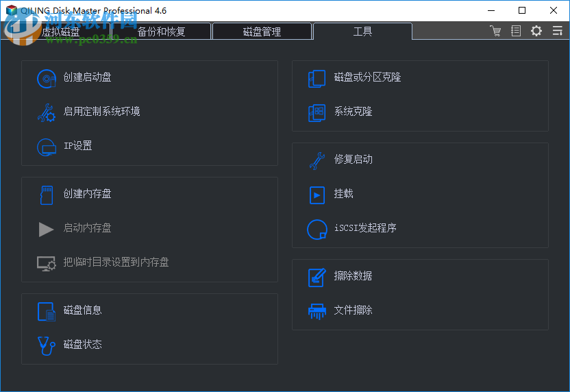
Task: Click the 挂载 play-box icon
Action: (x=317, y=195)
